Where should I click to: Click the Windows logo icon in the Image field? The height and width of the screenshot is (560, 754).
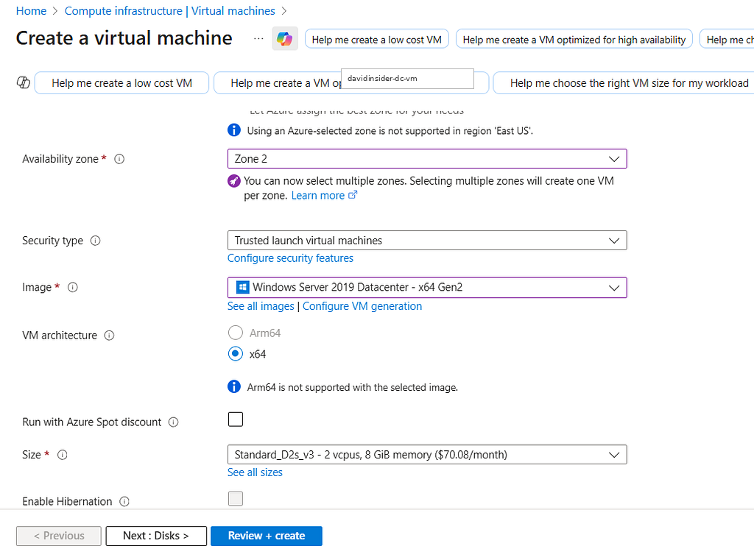click(243, 288)
